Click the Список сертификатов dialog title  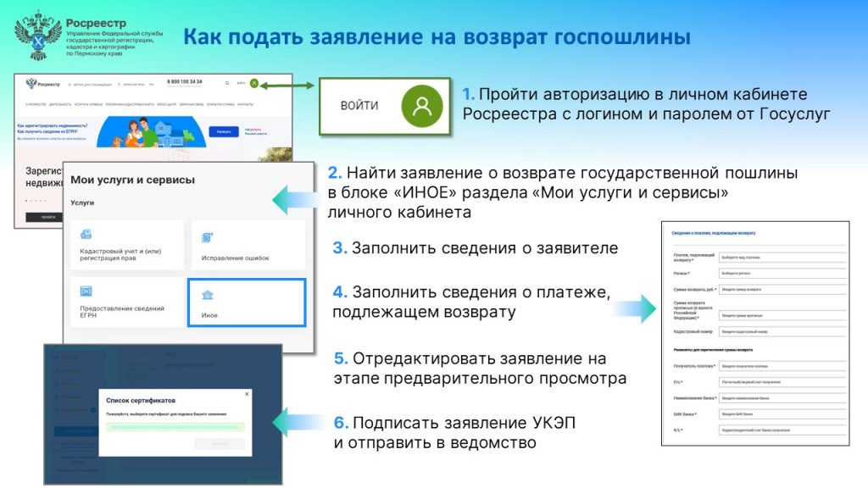141,401
